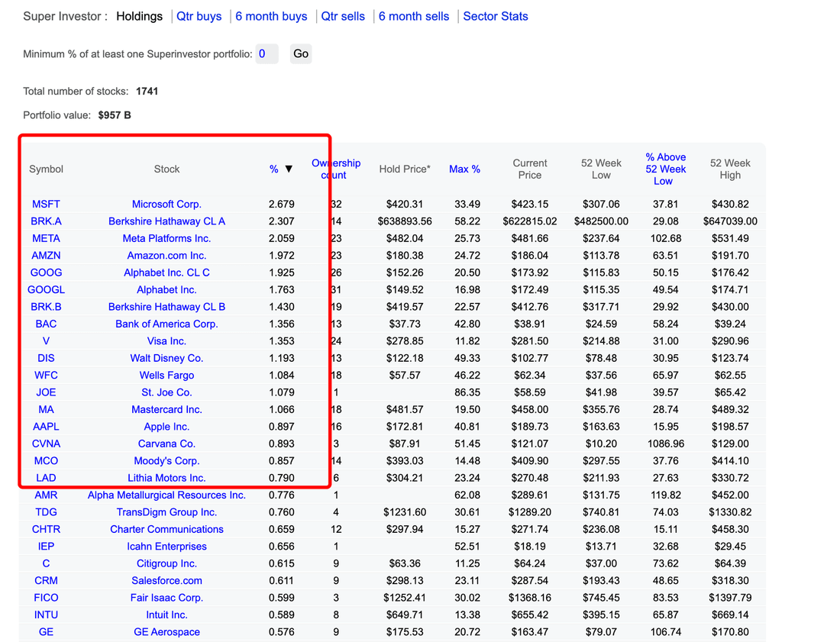Image resolution: width=840 pixels, height=642 pixels.
Task: Open the DIS symbol link
Action: point(46,358)
